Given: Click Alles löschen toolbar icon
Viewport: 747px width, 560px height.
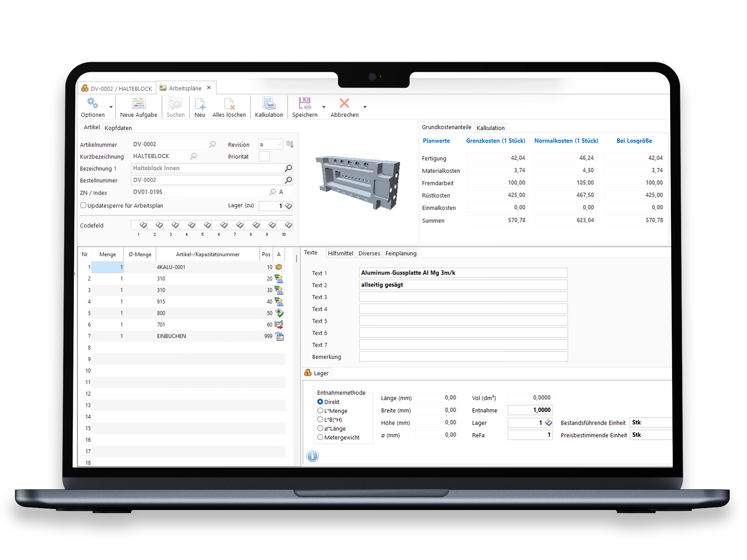Looking at the screenshot, I should point(230,103).
